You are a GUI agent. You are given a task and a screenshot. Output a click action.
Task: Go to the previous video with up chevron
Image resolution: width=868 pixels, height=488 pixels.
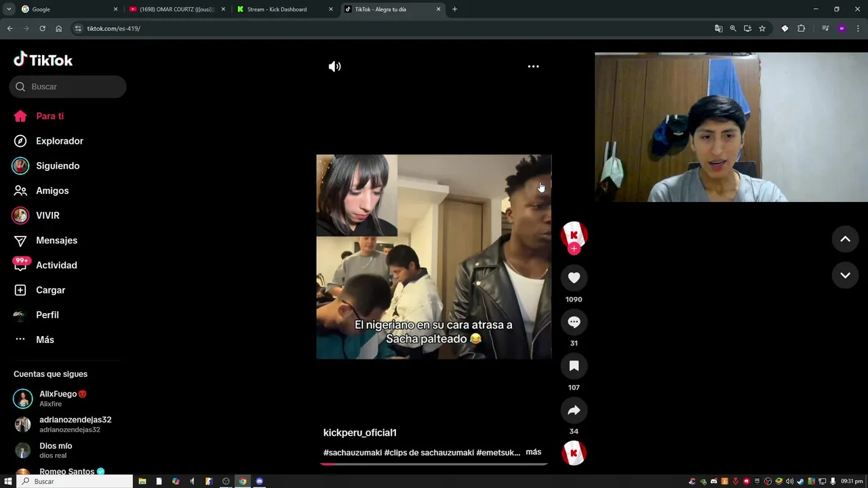pos(845,239)
